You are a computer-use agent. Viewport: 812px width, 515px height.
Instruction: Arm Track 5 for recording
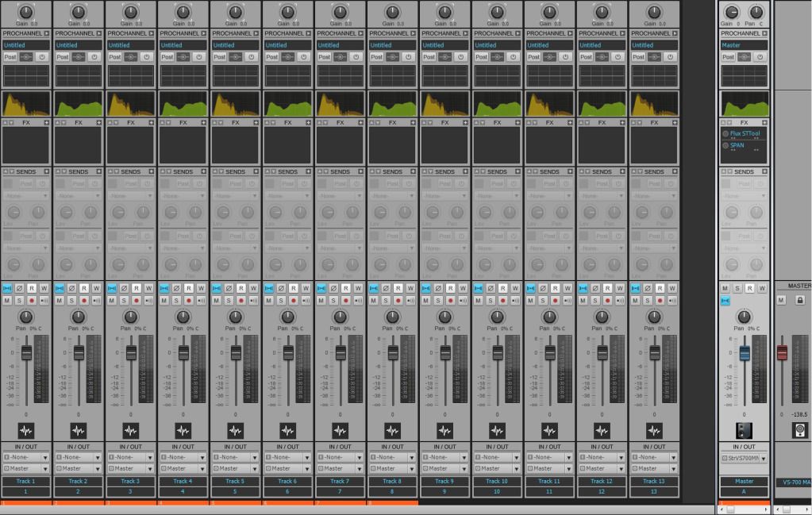coord(241,301)
